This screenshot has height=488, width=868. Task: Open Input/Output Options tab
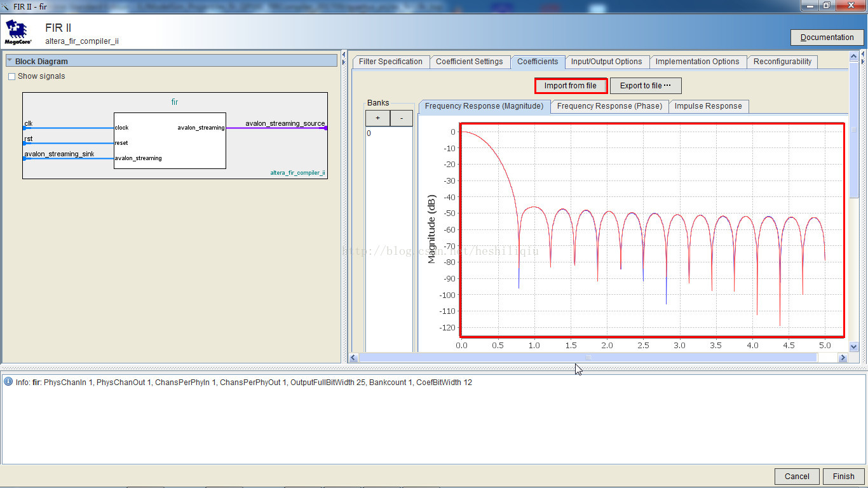[606, 62]
